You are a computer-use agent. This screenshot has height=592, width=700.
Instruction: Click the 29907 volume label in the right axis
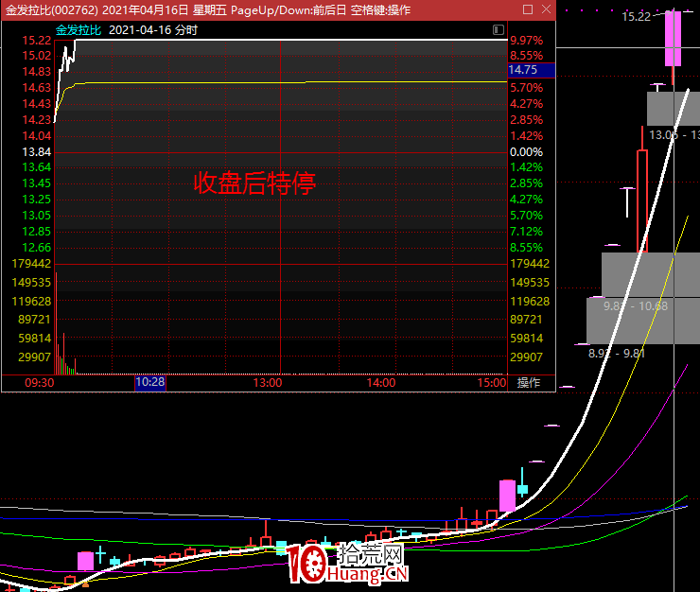[526, 357]
